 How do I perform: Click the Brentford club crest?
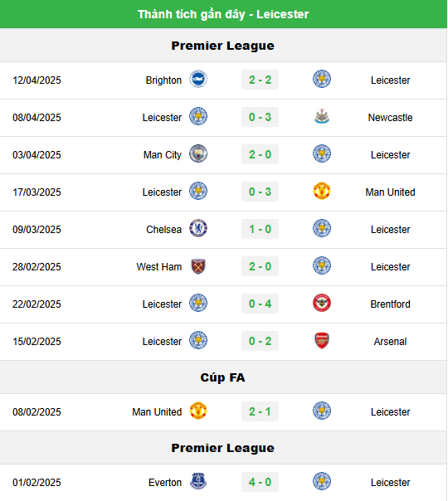tap(322, 304)
